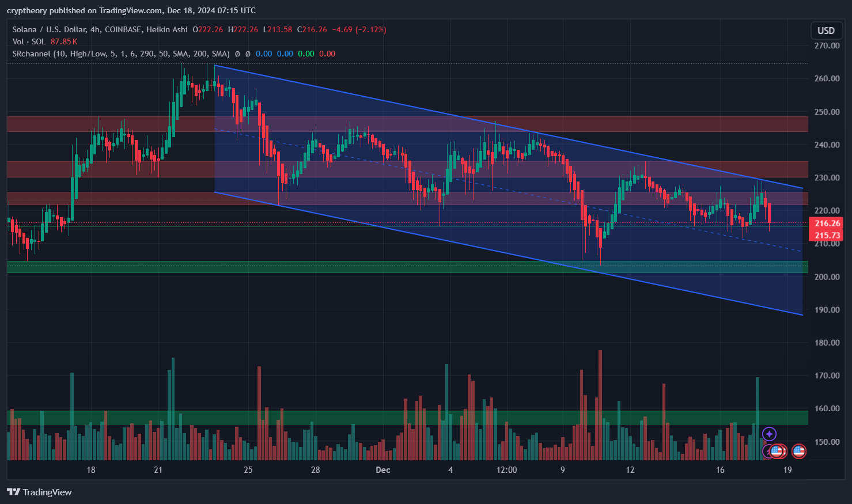Click the 19 date on the time axis
This screenshot has height=504, width=852.
tap(787, 470)
